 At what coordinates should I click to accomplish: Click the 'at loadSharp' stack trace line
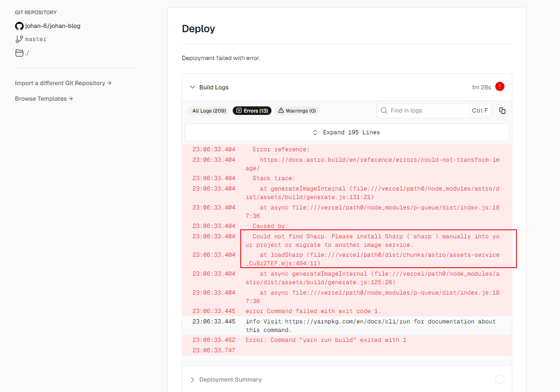click(373, 259)
